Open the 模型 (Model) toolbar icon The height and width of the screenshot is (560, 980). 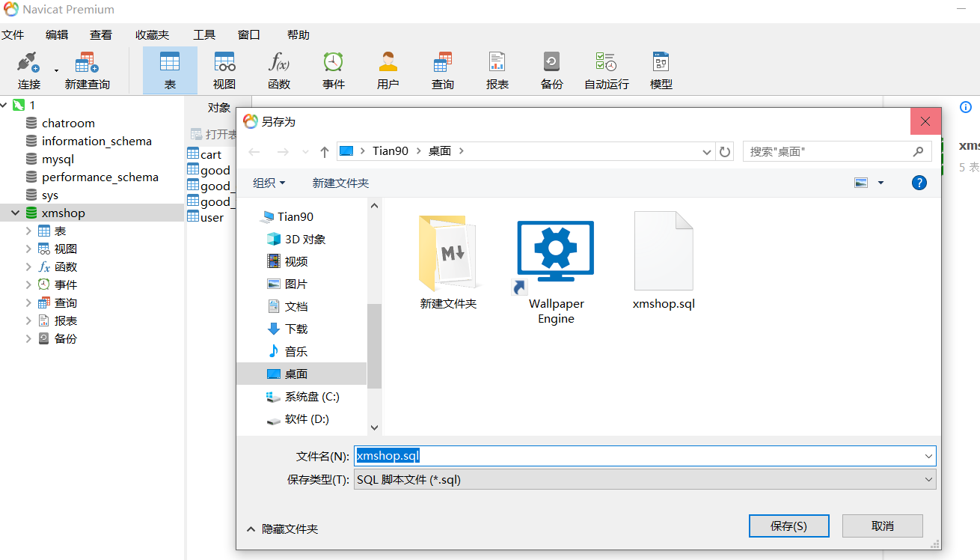click(x=661, y=69)
